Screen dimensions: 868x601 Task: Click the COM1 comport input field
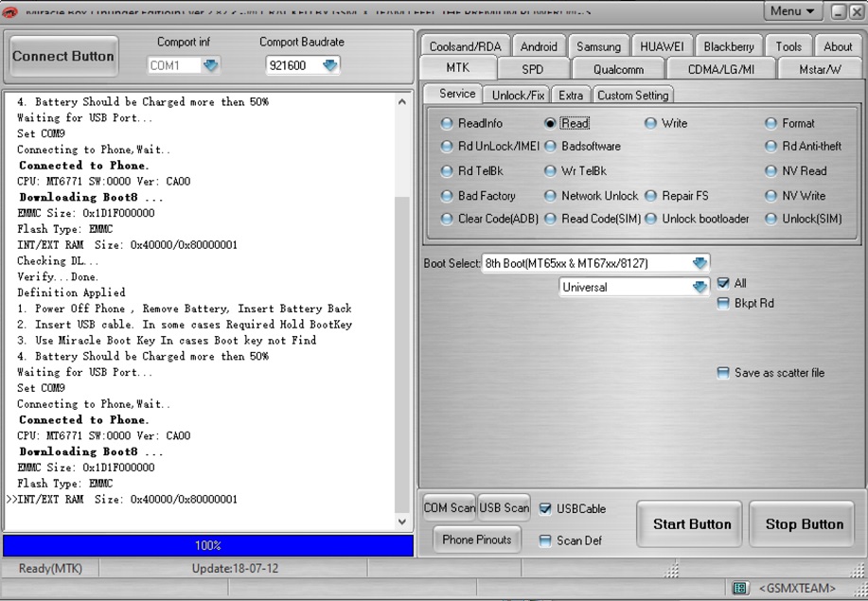(174, 65)
